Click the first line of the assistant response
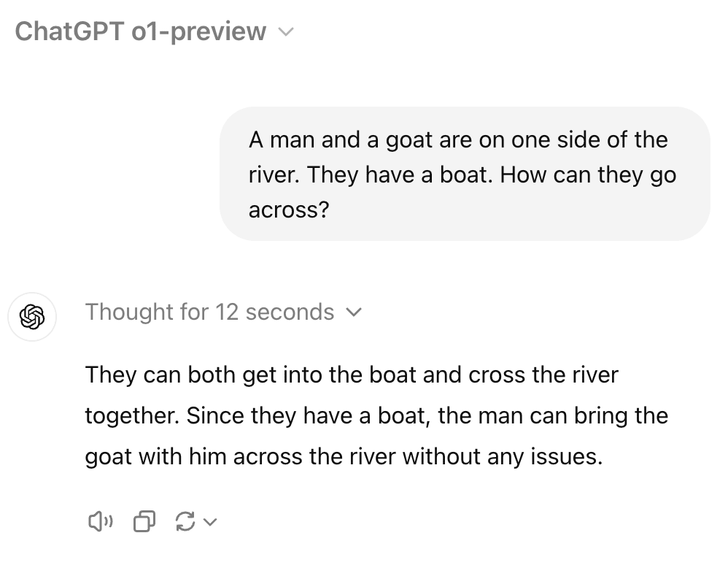728x568 pixels. pyautogui.click(x=352, y=375)
